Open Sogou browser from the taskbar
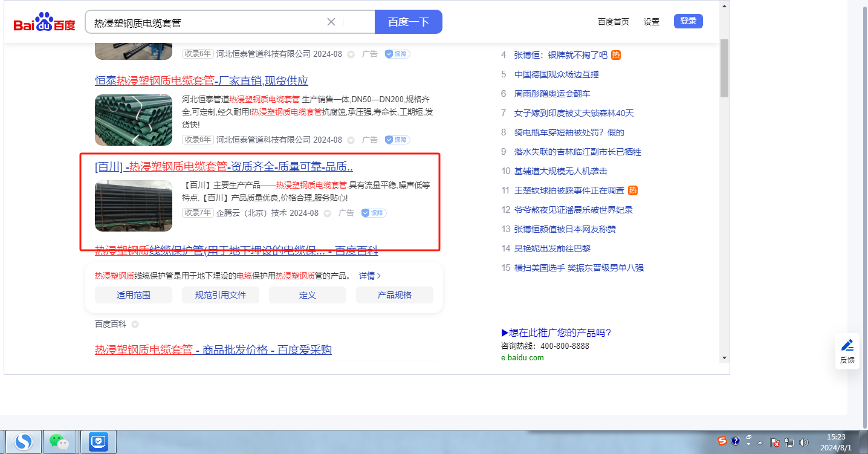 click(24, 442)
